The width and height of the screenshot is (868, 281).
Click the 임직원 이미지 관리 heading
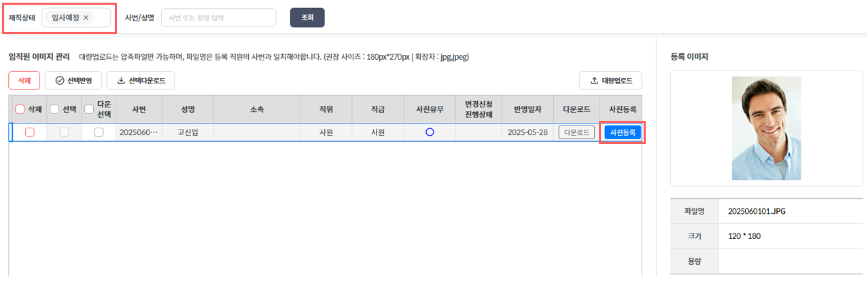[39, 56]
